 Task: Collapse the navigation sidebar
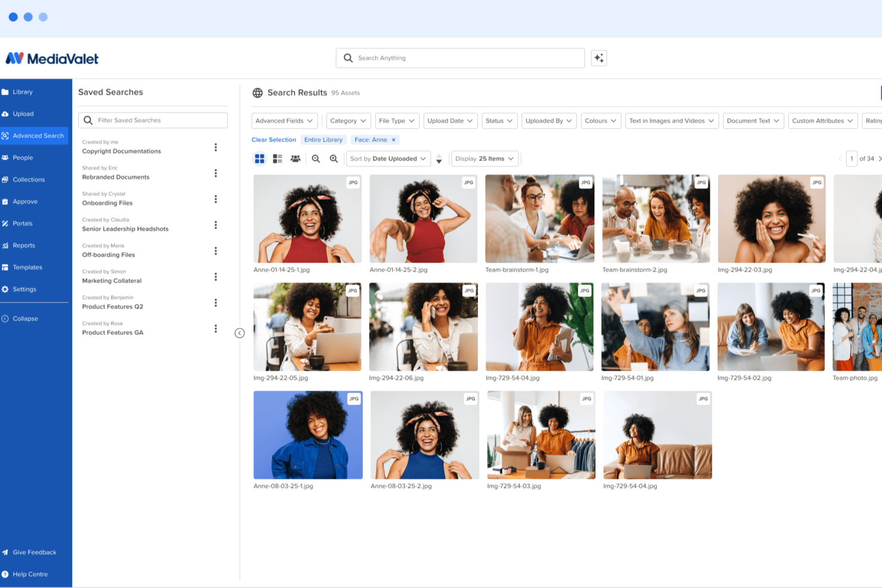pos(24,318)
